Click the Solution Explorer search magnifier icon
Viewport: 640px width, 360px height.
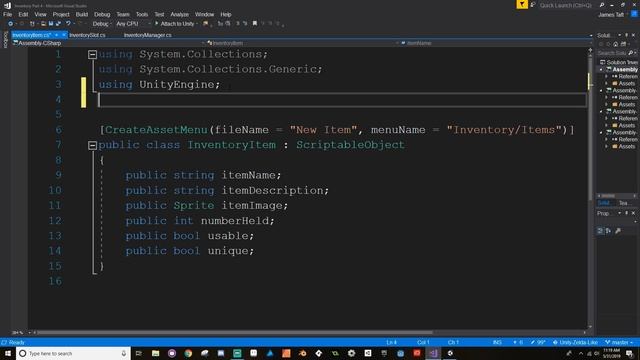point(631,53)
